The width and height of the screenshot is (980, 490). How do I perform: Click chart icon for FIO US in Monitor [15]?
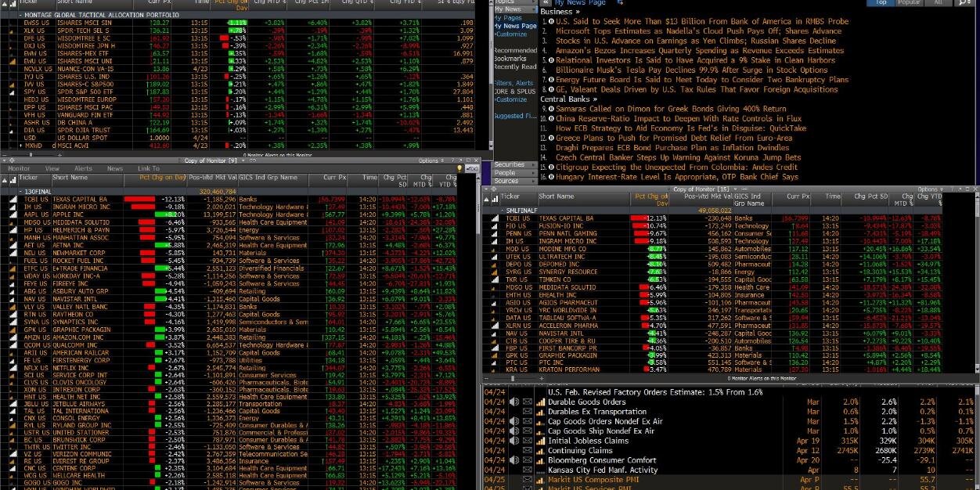point(494,225)
